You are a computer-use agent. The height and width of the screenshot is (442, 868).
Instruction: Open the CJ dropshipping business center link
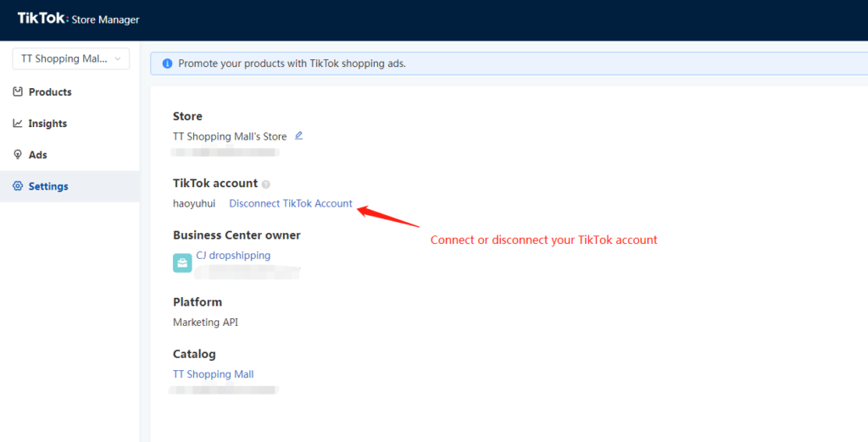pyautogui.click(x=233, y=256)
